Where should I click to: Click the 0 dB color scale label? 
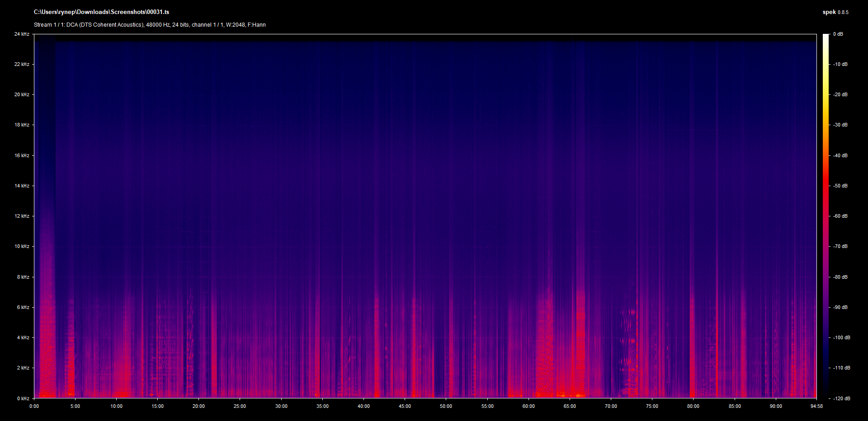click(838, 34)
